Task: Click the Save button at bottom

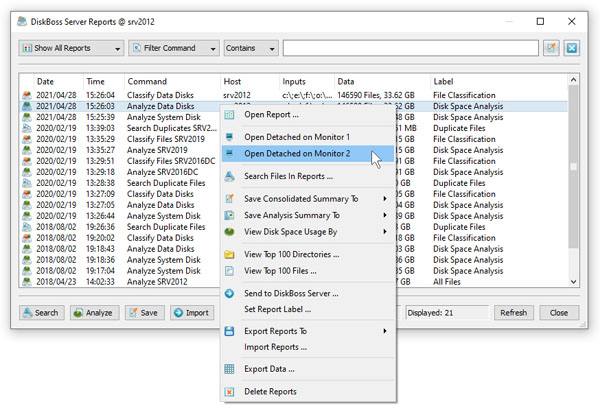Action: pos(144,313)
